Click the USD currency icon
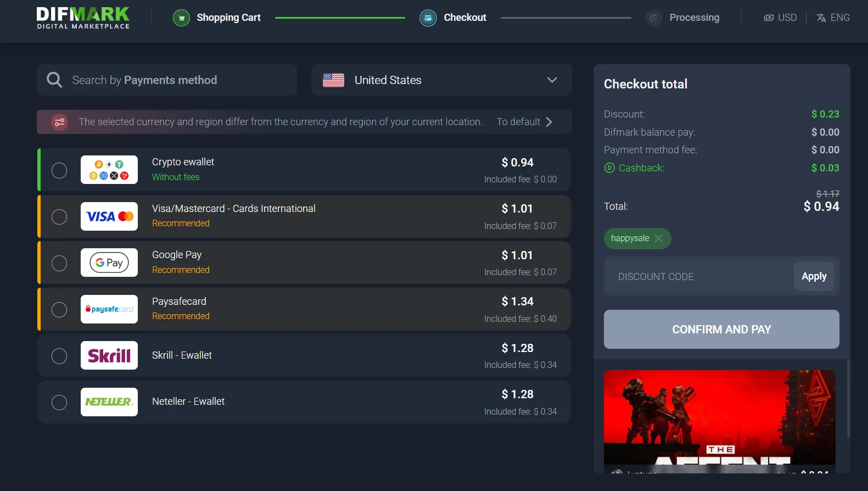868x491 pixels. (x=769, y=18)
